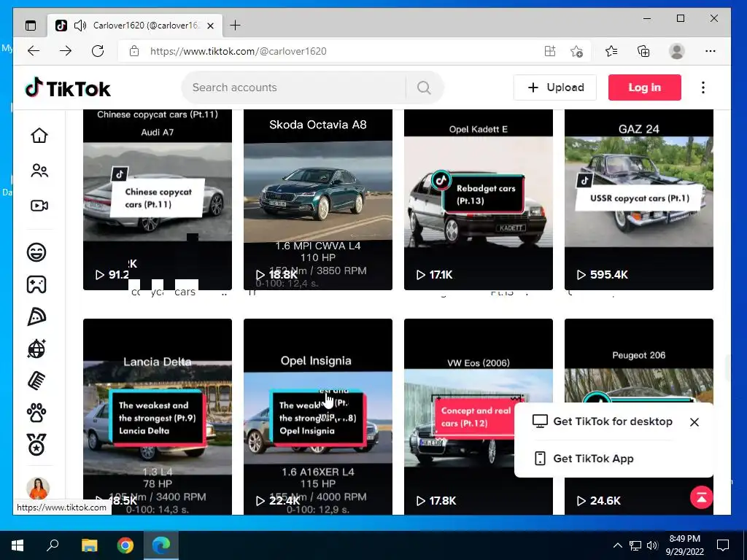This screenshot has height=560, width=747.
Task: Close the Get TikTok for desktop popup
Action: click(x=694, y=422)
